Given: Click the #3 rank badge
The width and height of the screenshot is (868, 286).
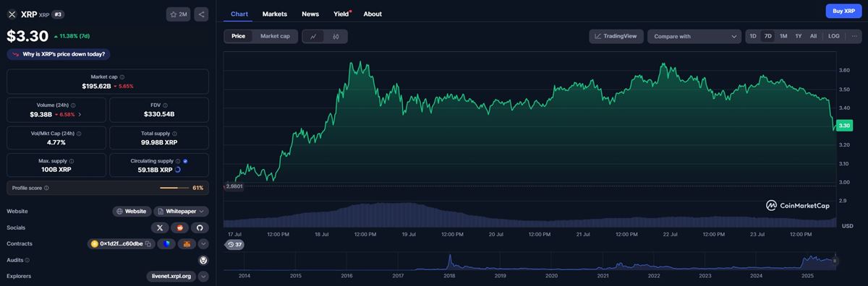Looking at the screenshot, I should (x=59, y=14).
